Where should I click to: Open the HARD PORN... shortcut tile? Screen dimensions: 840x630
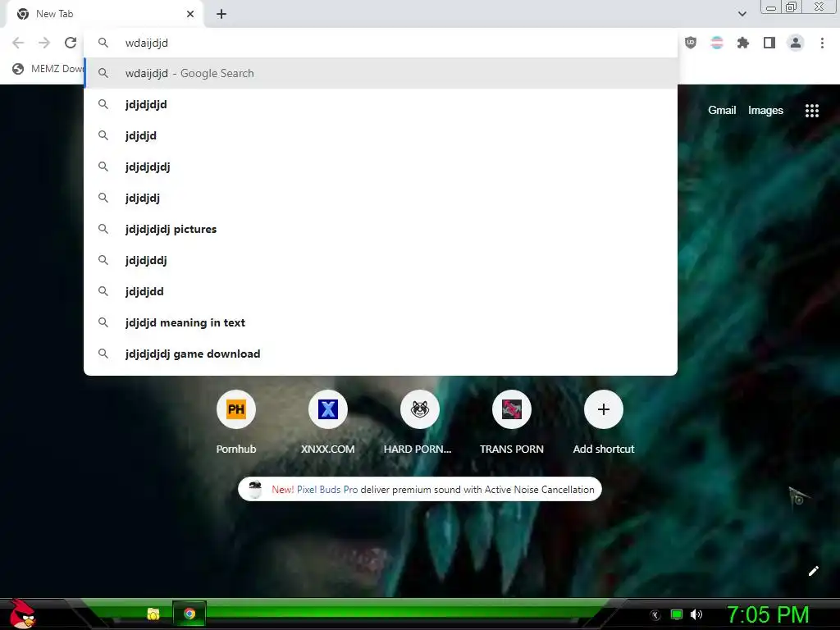coord(419,422)
